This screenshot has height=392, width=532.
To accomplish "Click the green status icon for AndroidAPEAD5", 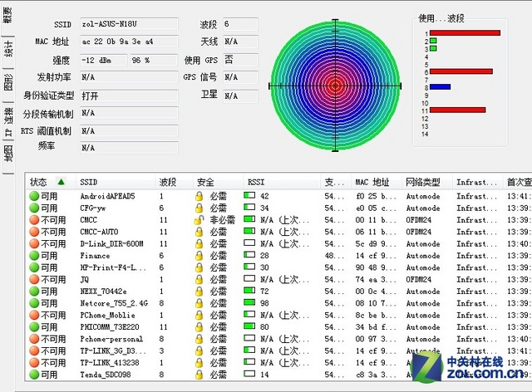I will click(x=34, y=196).
